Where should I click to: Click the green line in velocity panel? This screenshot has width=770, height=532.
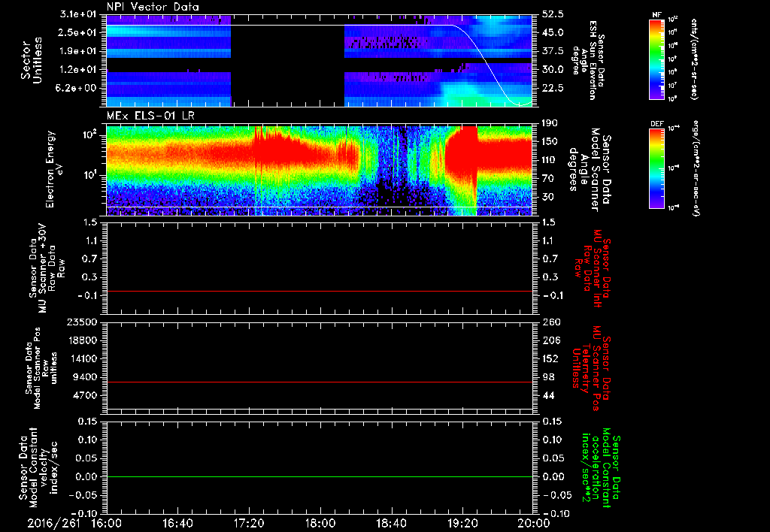pos(319,476)
